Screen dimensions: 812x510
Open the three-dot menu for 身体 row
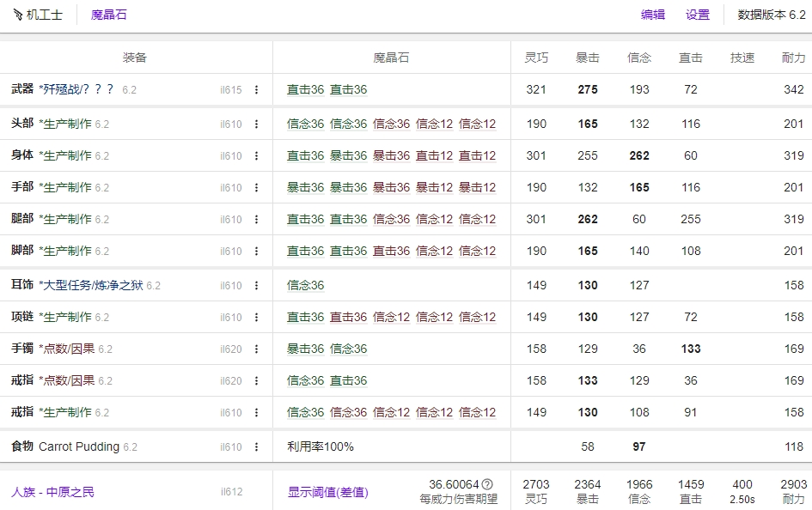(256, 156)
